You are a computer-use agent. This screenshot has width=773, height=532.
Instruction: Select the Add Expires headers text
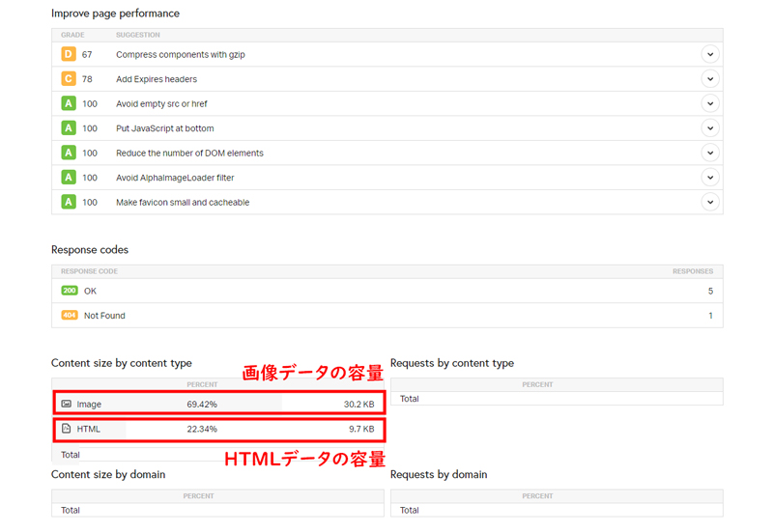(x=157, y=79)
